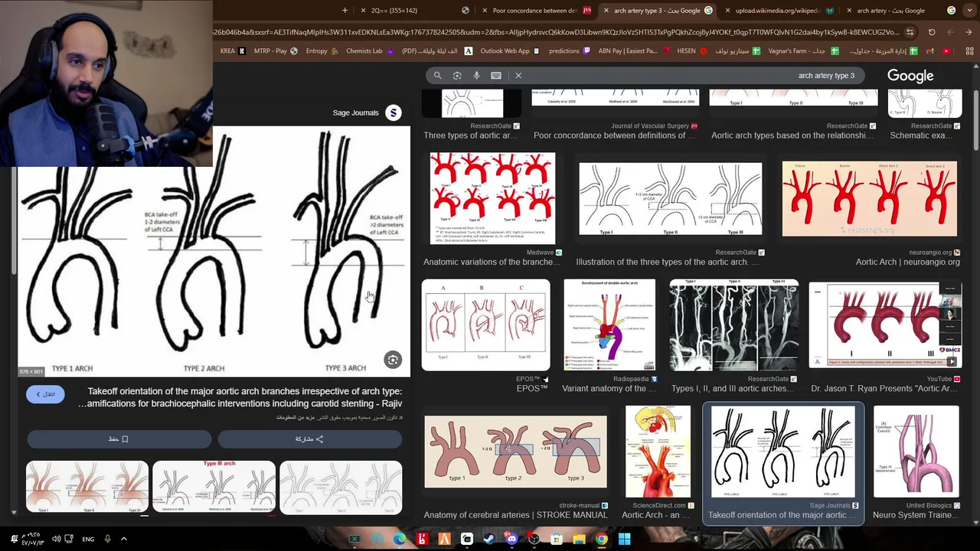Click the search magnifier icon in Google search box
The height and width of the screenshot is (551, 980).
437,76
